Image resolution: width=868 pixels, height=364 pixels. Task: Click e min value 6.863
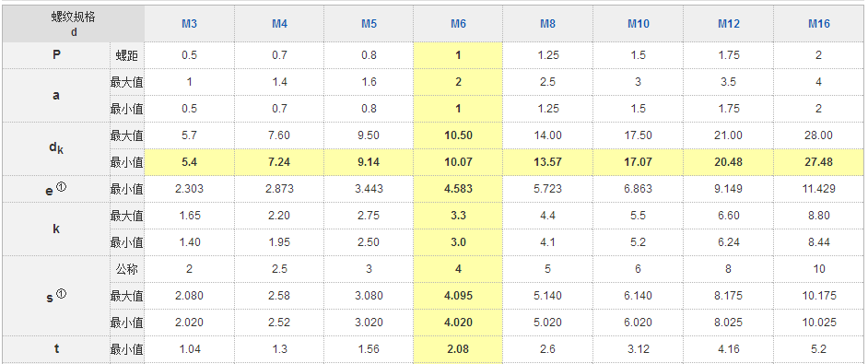tap(638, 189)
